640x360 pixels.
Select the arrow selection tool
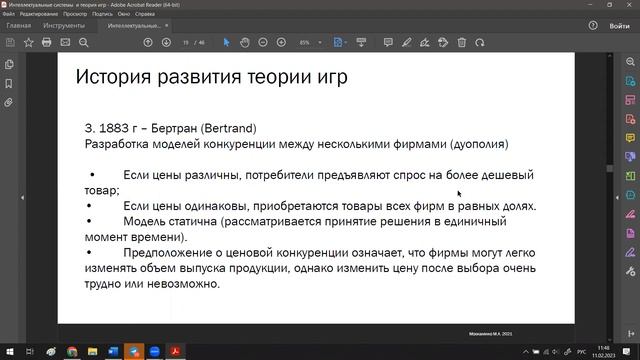click(227, 42)
